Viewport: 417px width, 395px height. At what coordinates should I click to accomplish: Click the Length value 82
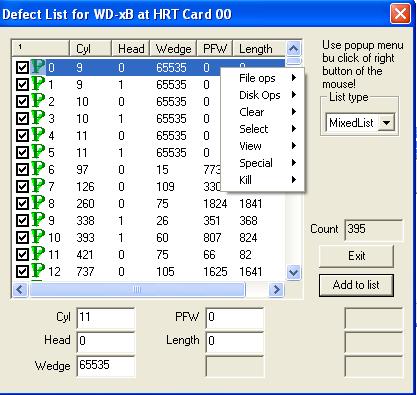tap(246, 255)
